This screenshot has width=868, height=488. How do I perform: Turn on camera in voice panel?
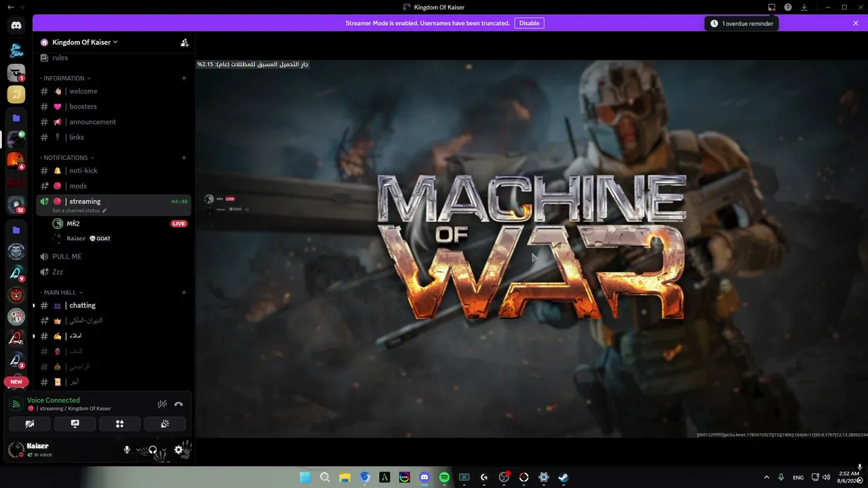click(30, 424)
